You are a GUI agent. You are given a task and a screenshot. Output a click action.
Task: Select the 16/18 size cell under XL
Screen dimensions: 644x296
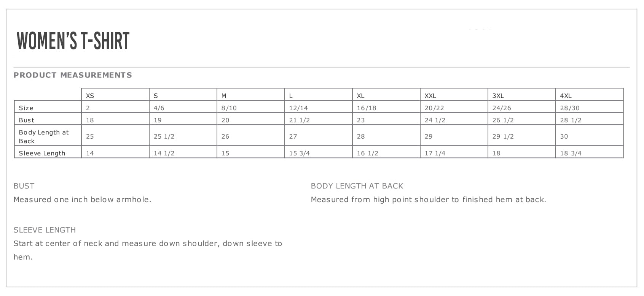click(x=366, y=108)
